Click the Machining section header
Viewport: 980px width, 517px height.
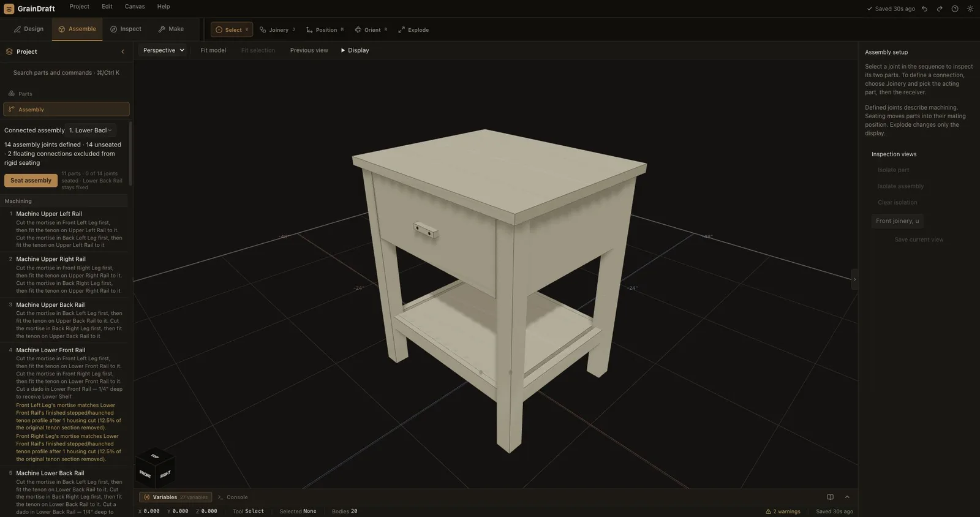pos(64,201)
